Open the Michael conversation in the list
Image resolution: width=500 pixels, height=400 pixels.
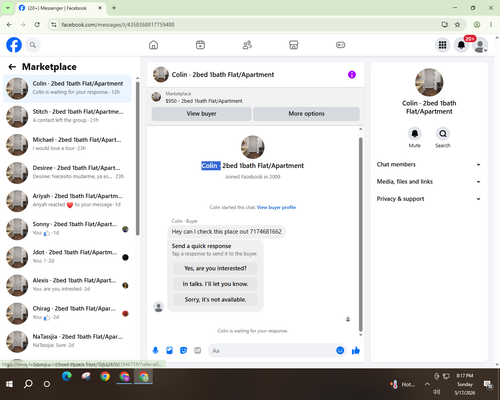pos(67,145)
